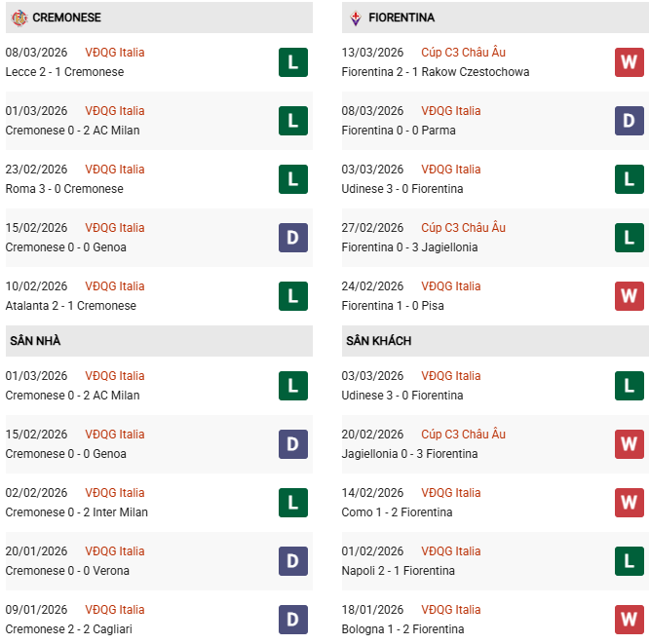Click the W badge beside Como 1 - 2 Fiorentina

click(x=629, y=503)
